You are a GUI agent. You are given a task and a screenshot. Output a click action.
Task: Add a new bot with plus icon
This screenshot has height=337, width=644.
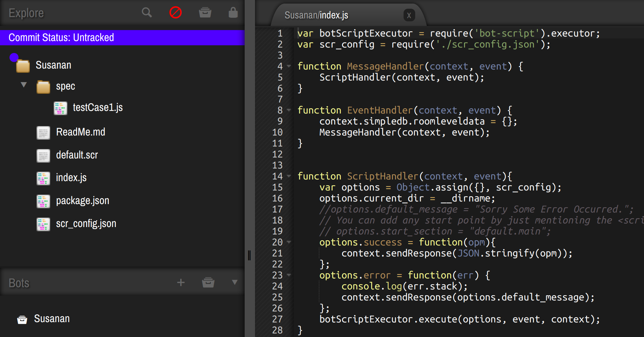point(181,283)
